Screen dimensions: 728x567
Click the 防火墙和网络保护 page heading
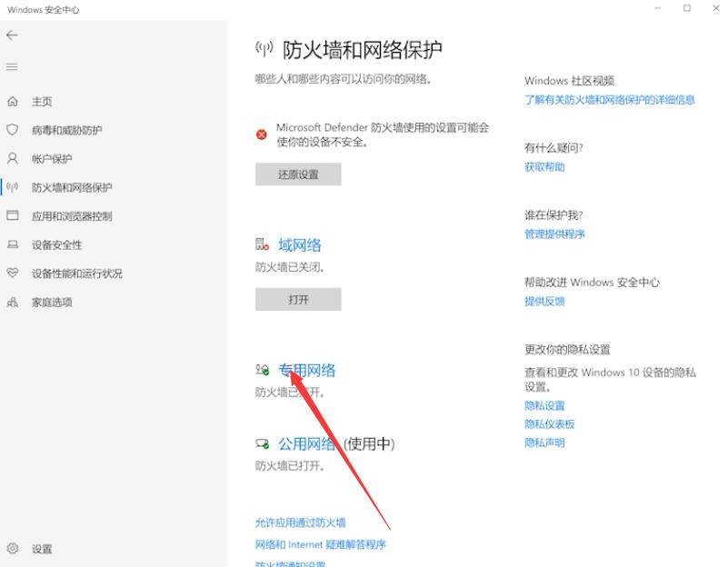pyautogui.click(x=362, y=50)
